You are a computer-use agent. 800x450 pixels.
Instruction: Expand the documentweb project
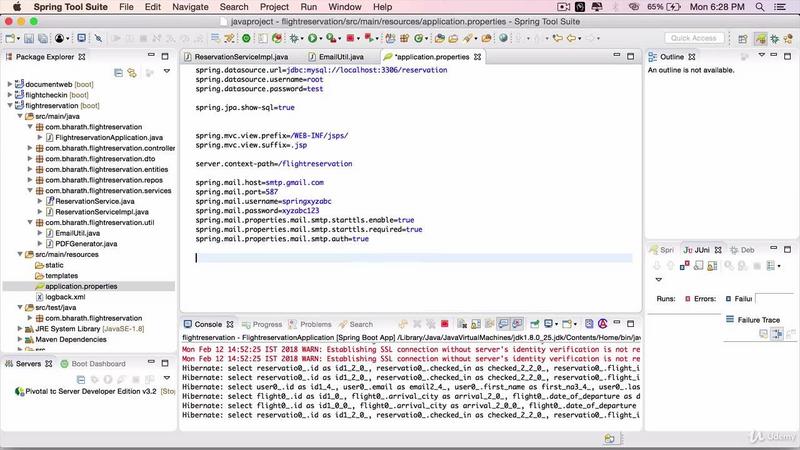tap(9, 84)
